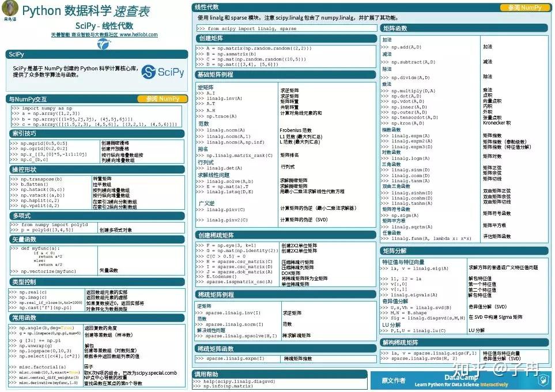Click the 稀疏矩阵函数 section header
Screen dimensions: 555x392
[285, 349]
